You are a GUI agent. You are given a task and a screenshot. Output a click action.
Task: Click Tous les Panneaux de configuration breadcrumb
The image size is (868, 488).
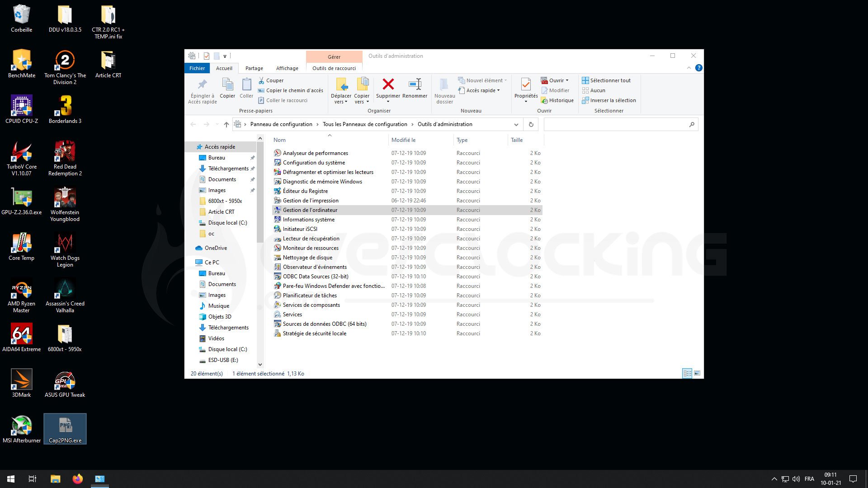pyautogui.click(x=365, y=124)
